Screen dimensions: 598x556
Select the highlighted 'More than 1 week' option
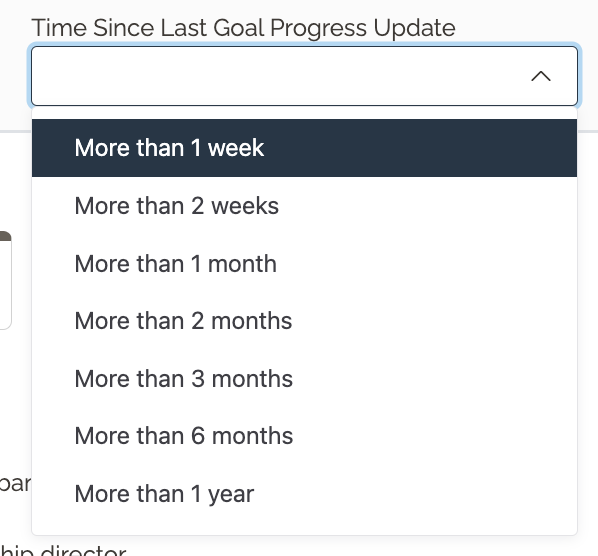(x=304, y=148)
